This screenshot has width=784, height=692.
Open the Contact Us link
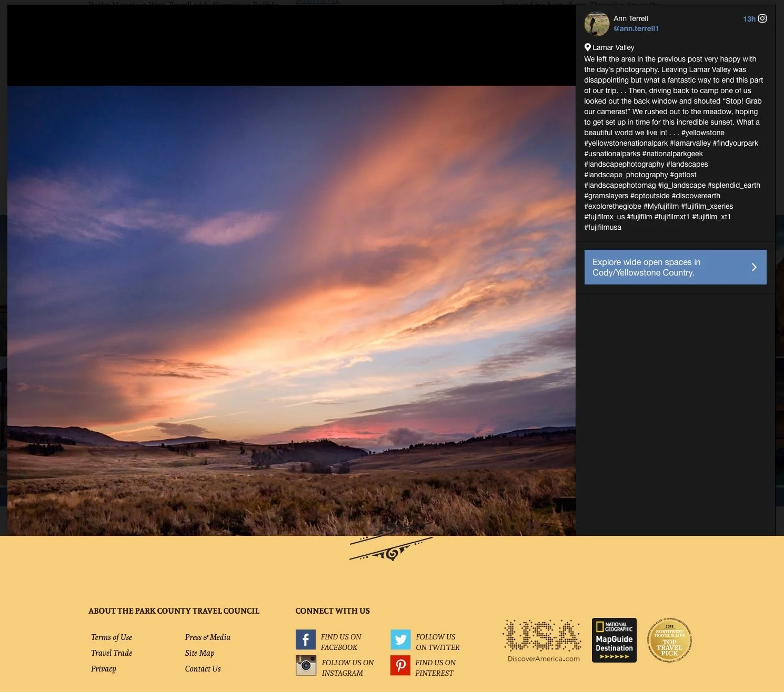click(x=203, y=669)
